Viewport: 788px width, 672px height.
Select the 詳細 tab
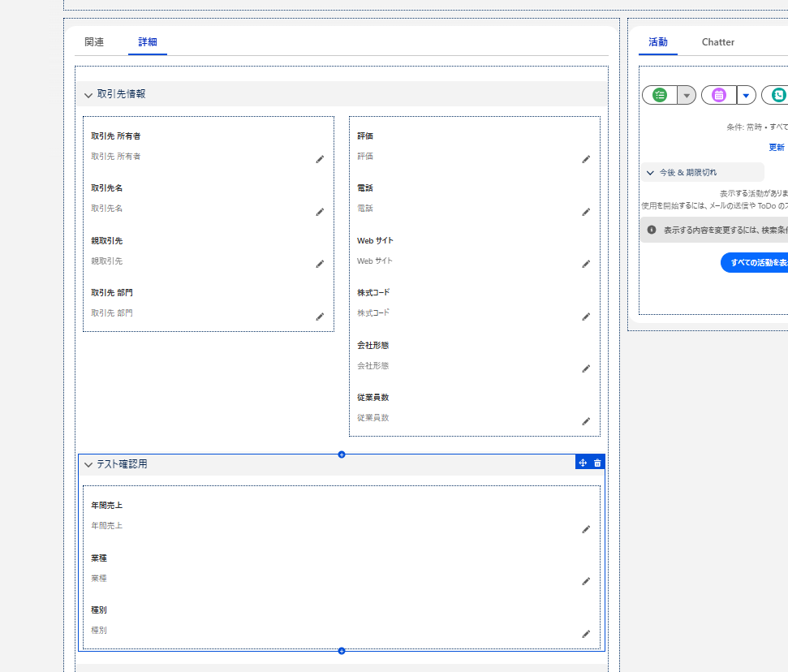(x=148, y=42)
